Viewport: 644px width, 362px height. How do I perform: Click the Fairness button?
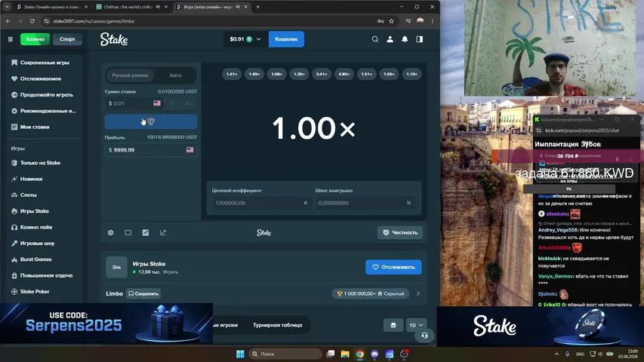click(x=400, y=233)
